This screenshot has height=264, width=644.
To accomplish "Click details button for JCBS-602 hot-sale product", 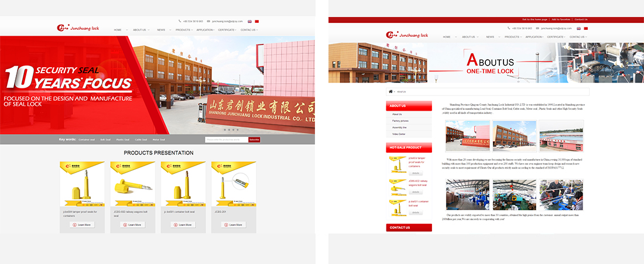I will [416, 192].
